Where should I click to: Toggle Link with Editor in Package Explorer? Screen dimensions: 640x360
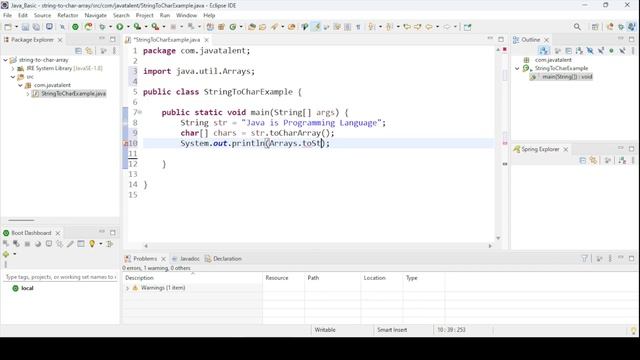click(89, 51)
